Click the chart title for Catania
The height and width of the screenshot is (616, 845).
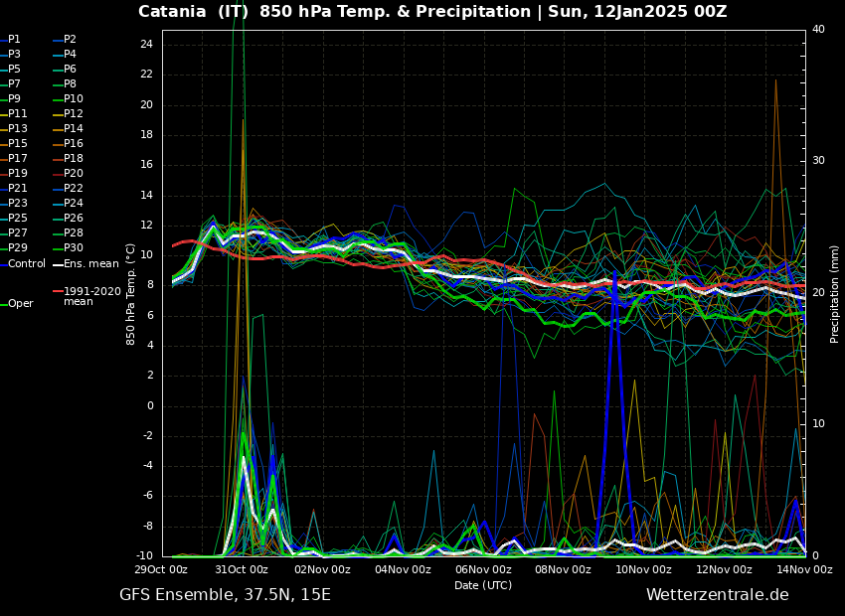coord(432,12)
